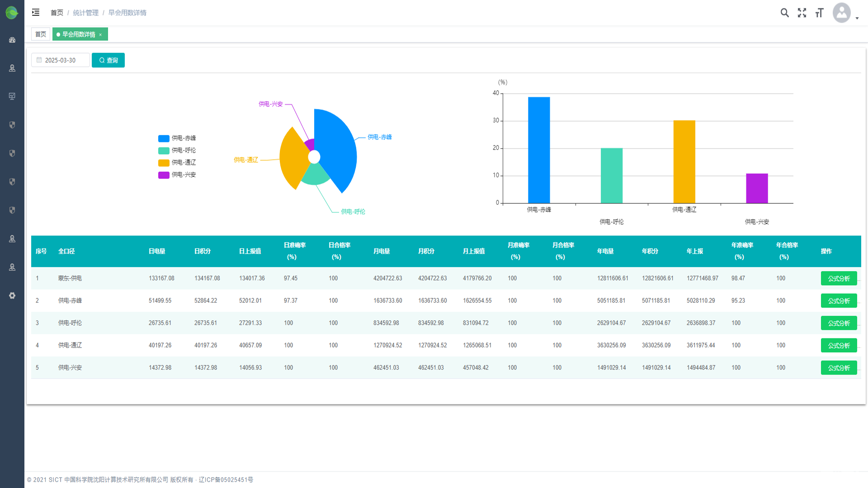868x488 pixels.
Task: Open the font size setting icon
Action: click(x=819, y=13)
